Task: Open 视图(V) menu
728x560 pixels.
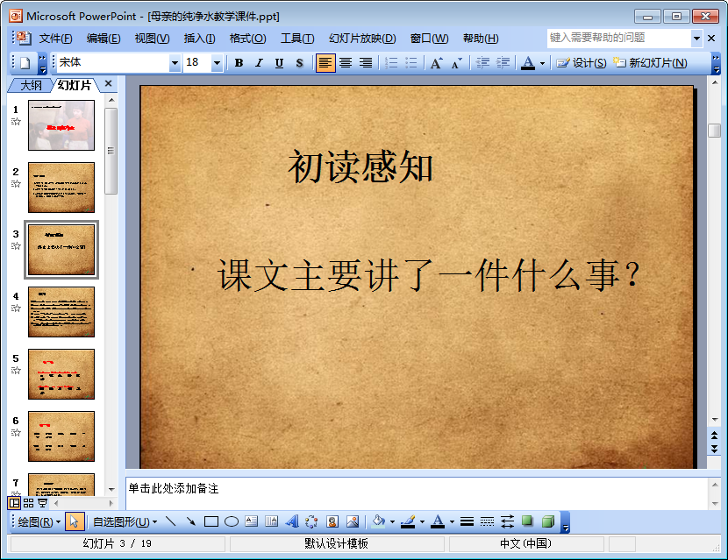Action: [152, 39]
